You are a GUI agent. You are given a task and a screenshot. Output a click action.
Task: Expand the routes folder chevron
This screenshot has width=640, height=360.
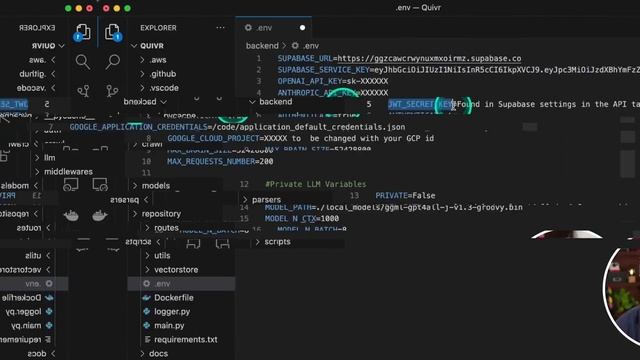pos(147,228)
